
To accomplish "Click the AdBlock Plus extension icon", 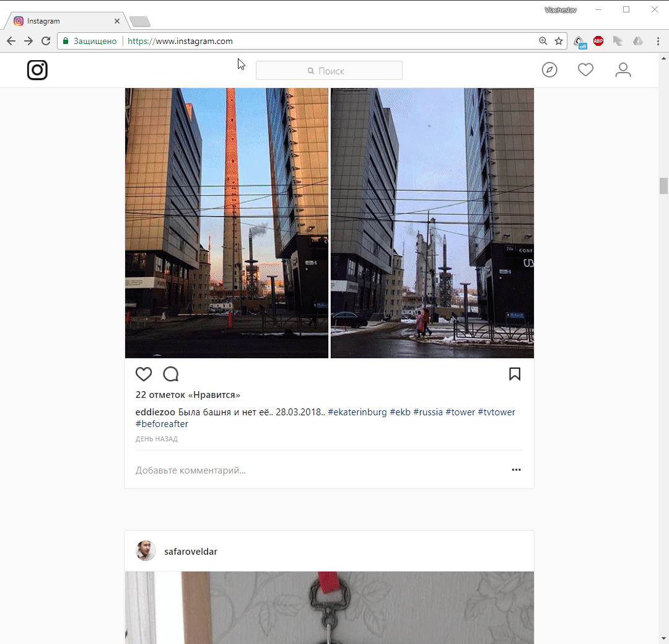I will click(x=598, y=41).
